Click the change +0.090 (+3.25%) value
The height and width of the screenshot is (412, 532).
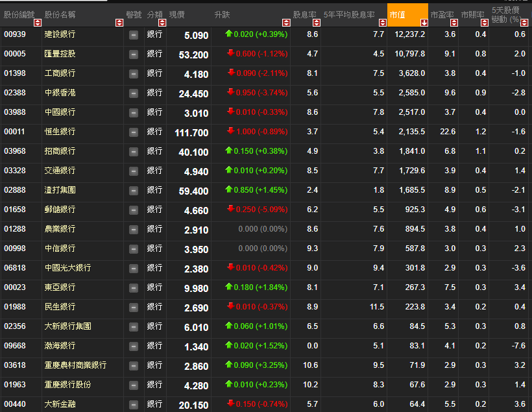coord(256,365)
